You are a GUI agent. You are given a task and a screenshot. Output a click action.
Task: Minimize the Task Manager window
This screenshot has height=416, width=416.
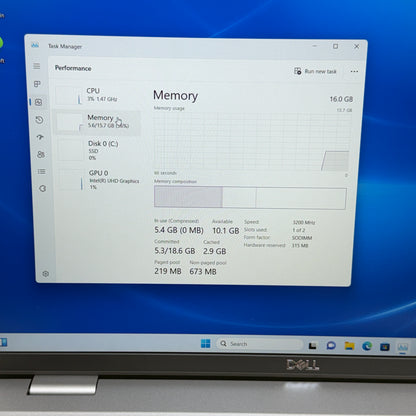coord(315,46)
